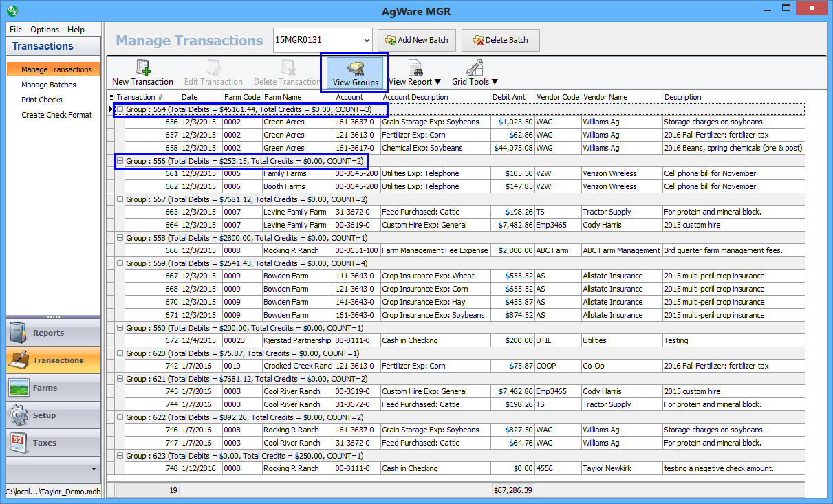833x504 pixels.
Task: Collapse Group 554 in the grid
Action: coord(120,109)
